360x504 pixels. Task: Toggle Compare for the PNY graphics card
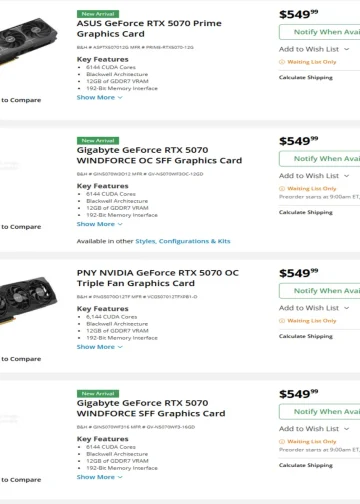pos(21,359)
